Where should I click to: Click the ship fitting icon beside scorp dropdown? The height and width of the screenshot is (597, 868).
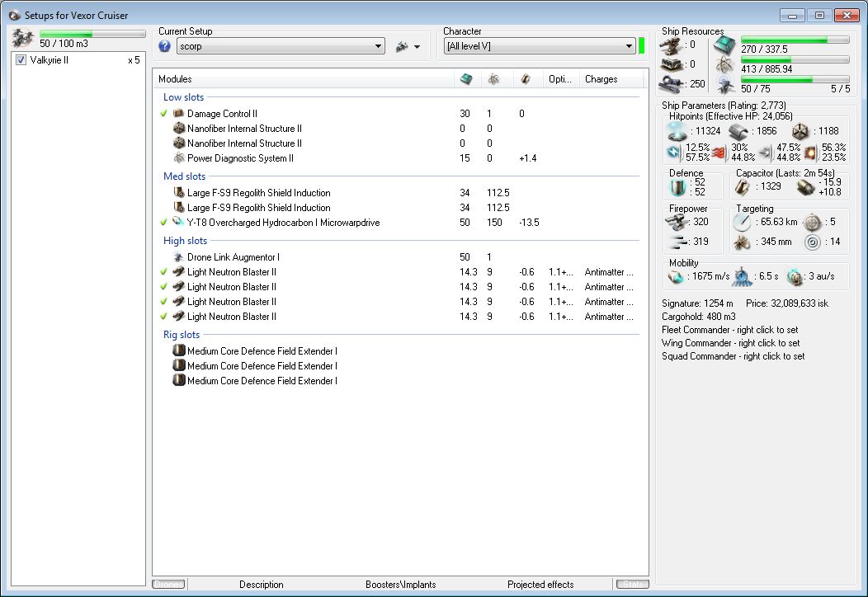coord(403,47)
